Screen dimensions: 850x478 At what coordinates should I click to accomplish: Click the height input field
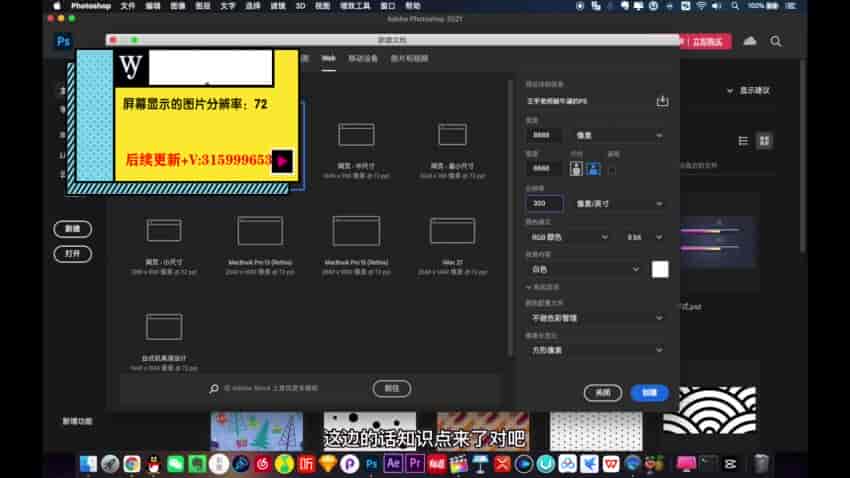(x=544, y=169)
